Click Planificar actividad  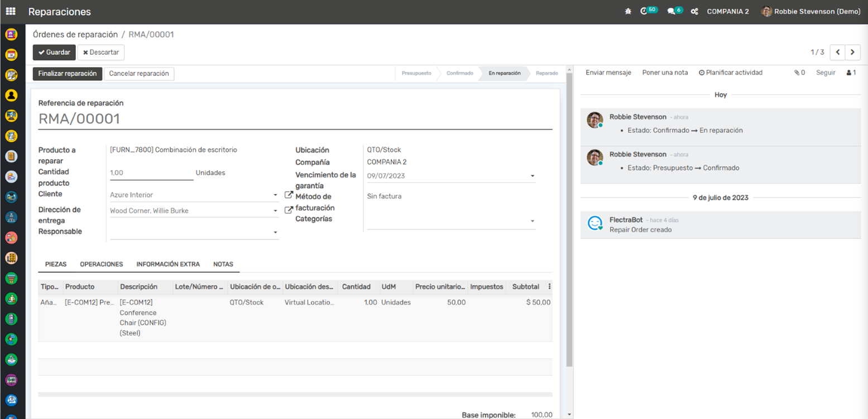730,73
